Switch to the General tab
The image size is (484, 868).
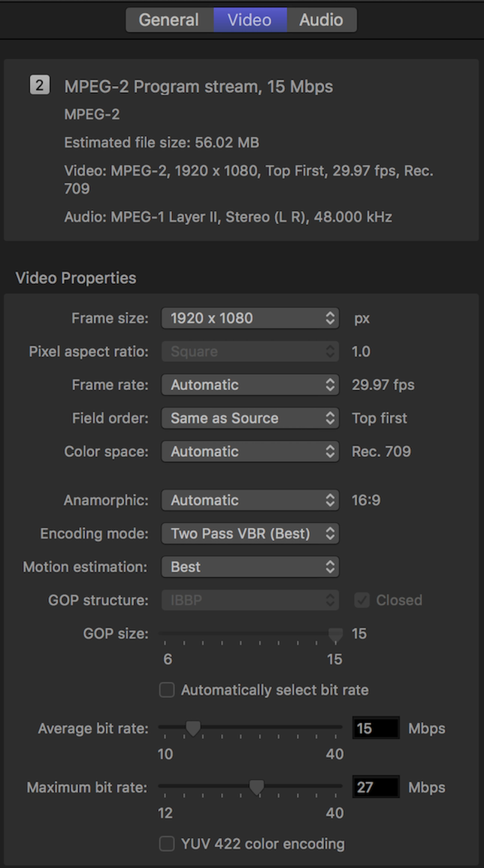169,20
